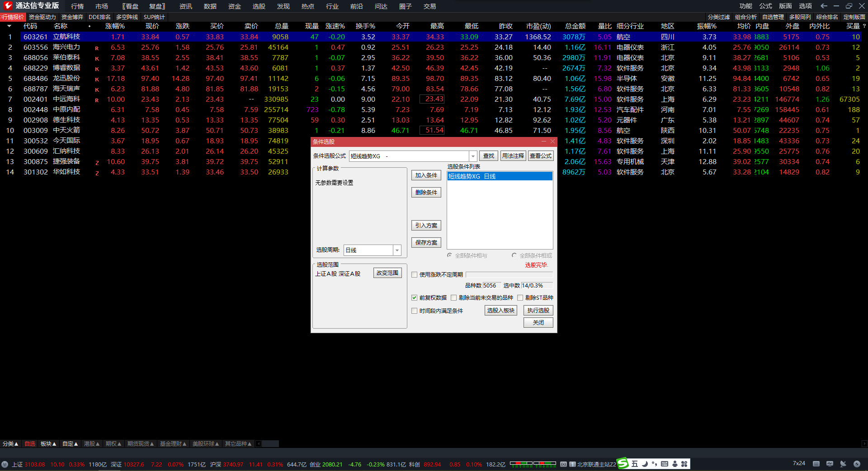This screenshot has width=868, height=471.
Task: Click the IME user avatar icon
Action: 675,464
